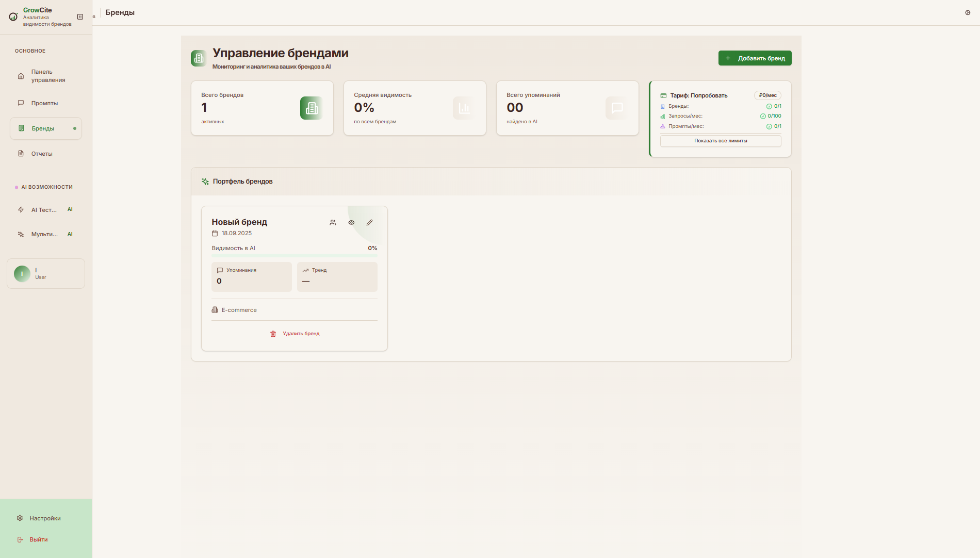The width and height of the screenshot is (980, 558).
Task: Open the AI Тест lightning item
Action: tap(44, 210)
